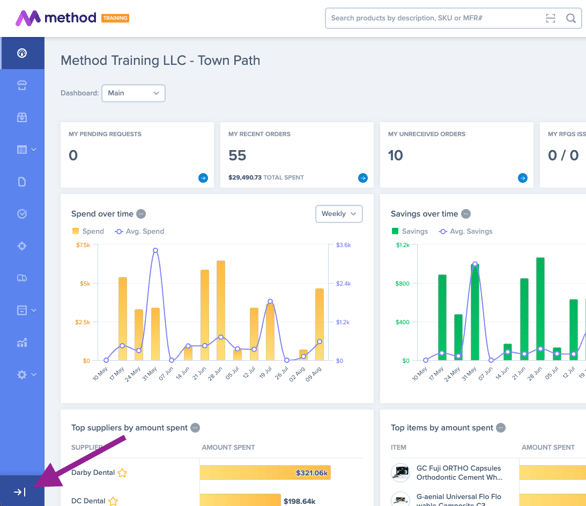Open the delivery truck icon in sidebar
The height and width of the screenshot is (506, 586).
click(x=22, y=278)
